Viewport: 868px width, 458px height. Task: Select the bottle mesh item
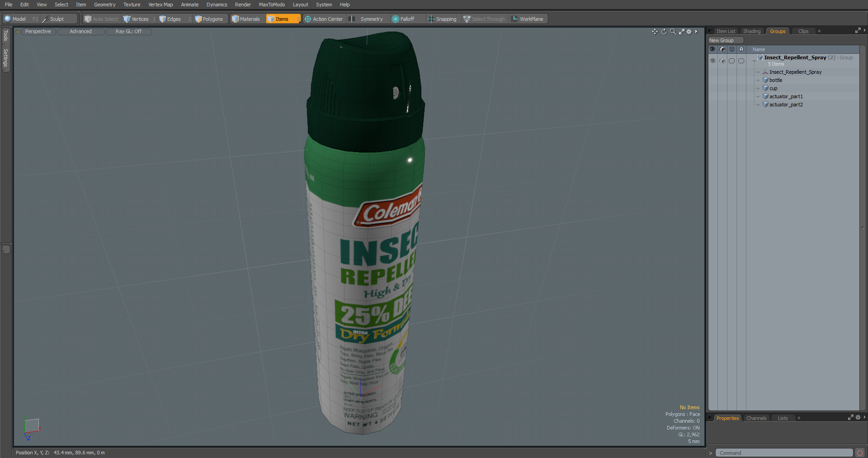tap(775, 80)
